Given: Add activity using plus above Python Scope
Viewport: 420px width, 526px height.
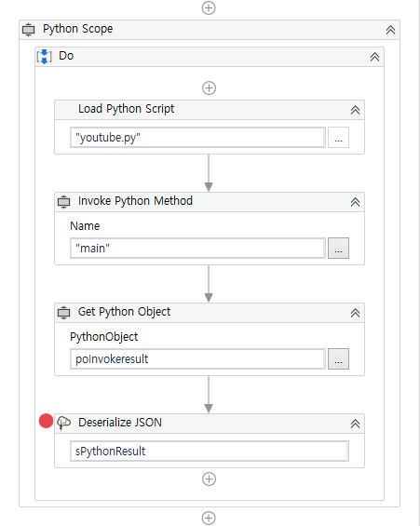Looking at the screenshot, I should 209,7.
